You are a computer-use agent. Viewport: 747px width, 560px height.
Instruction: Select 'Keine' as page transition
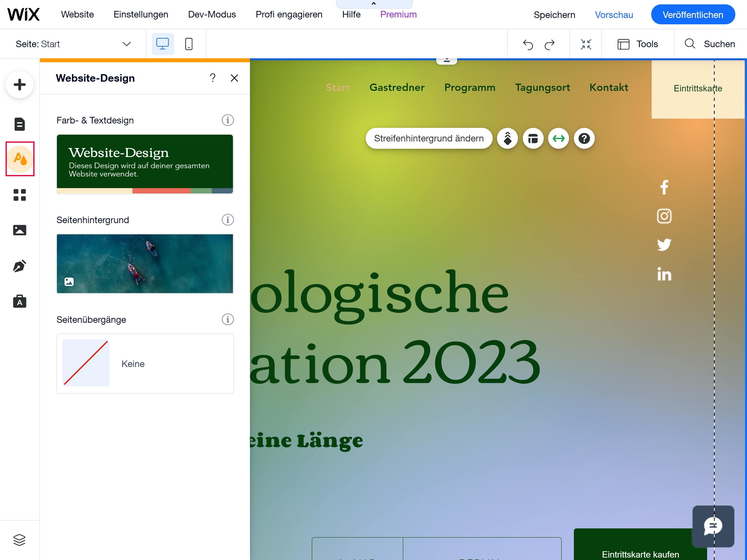[x=145, y=364]
